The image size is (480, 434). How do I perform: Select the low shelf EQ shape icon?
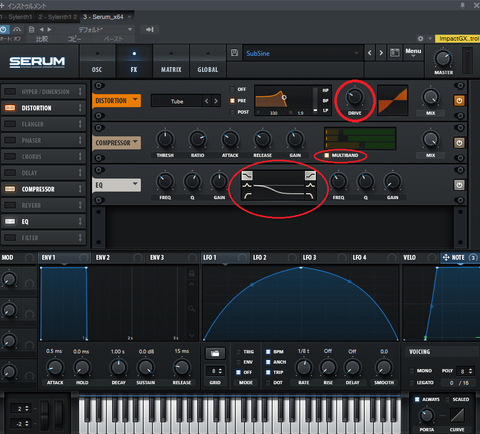[247, 175]
